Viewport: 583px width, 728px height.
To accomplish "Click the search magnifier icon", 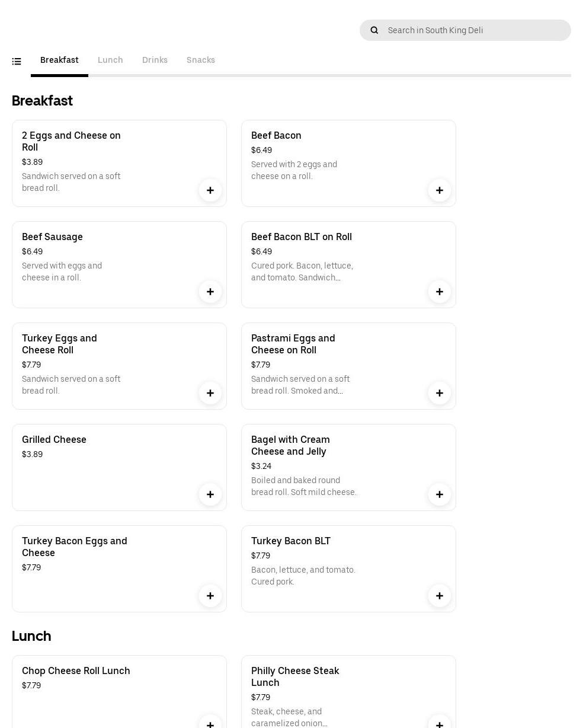I will pos(374,30).
